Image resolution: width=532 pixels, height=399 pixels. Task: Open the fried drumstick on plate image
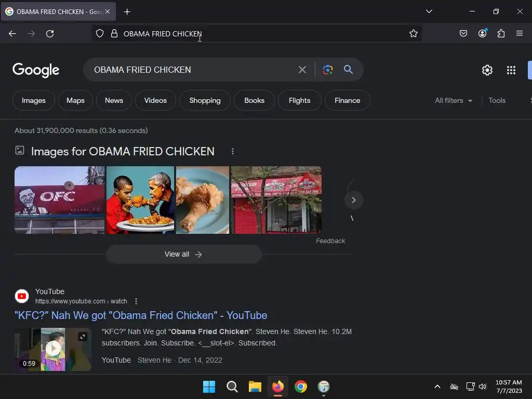(x=203, y=200)
